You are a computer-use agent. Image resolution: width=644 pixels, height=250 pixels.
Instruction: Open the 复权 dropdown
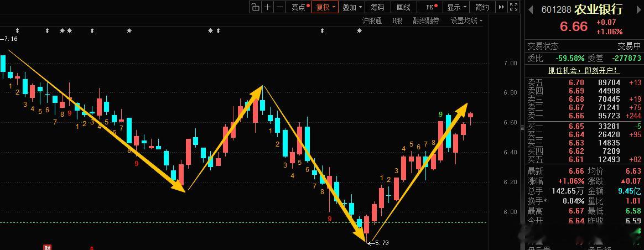coord(325,7)
